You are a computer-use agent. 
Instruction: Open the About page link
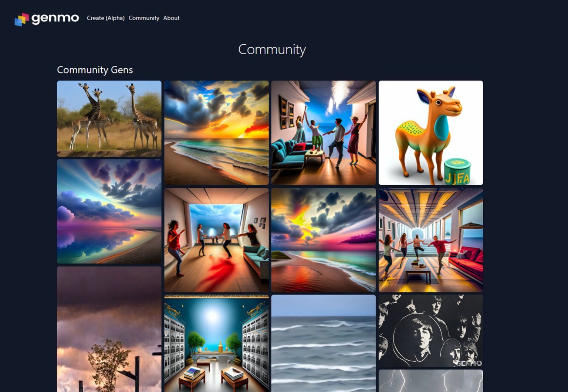tap(171, 18)
